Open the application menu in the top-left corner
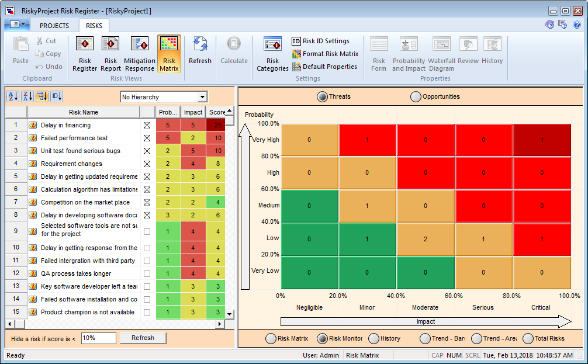The width and height of the screenshot is (588, 364). (18, 25)
